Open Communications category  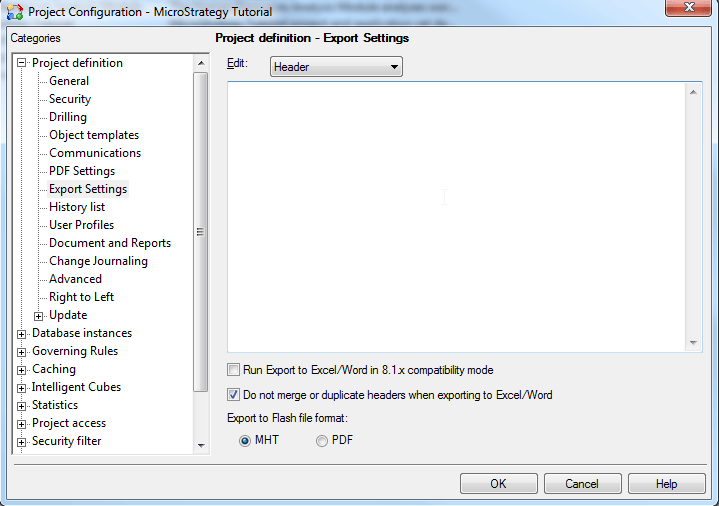(95, 153)
